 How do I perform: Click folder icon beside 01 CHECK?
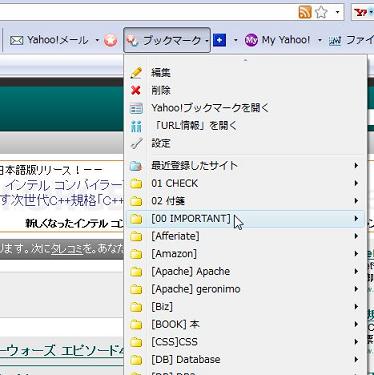pos(136,183)
